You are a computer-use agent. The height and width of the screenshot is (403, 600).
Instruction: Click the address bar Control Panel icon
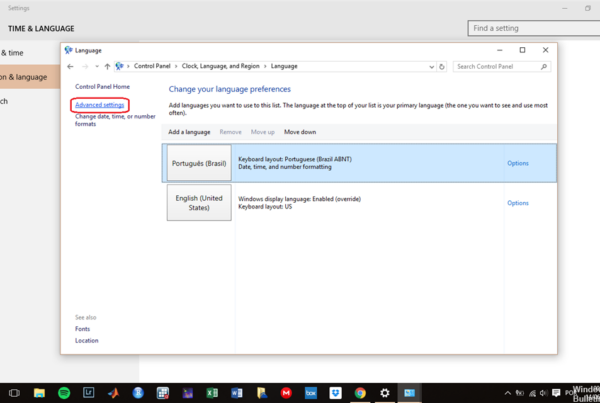pos(119,66)
